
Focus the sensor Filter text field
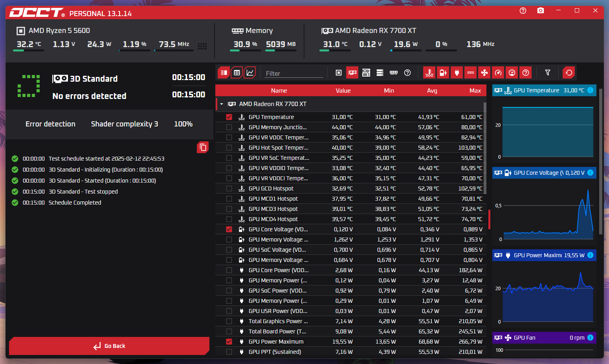293,73
